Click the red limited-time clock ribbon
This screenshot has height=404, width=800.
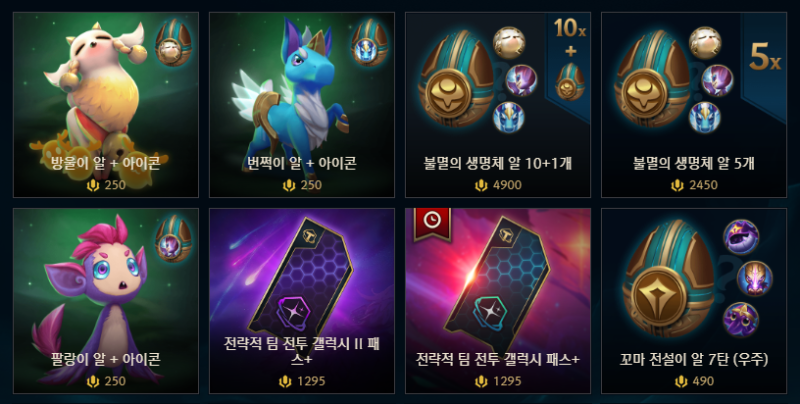pyautogui.click(x=432, y=223)
